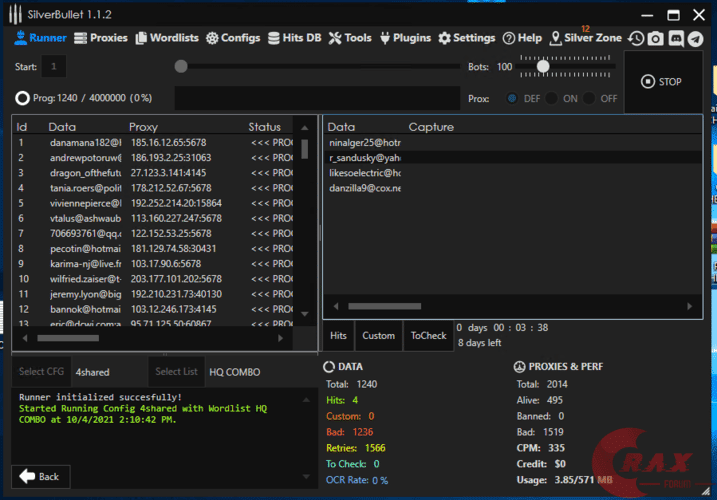
Task: Open the Proxies section
Action: pos(100,38)
